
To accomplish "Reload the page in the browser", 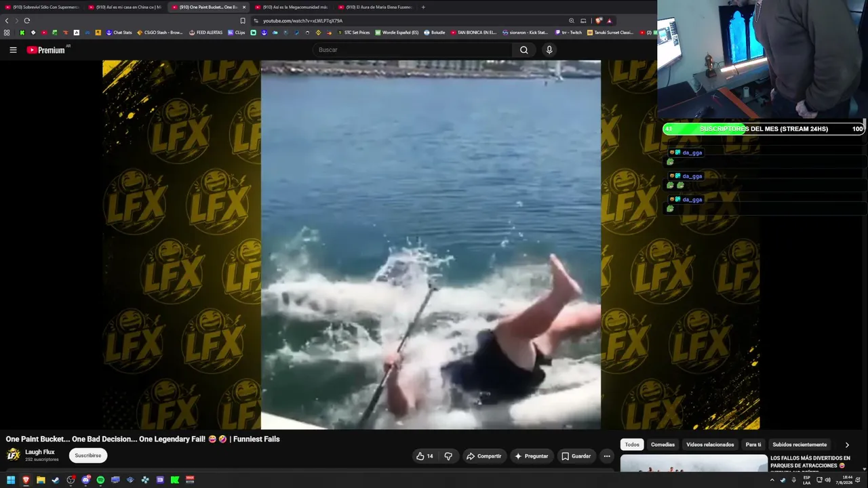I will tap(27, 20).
